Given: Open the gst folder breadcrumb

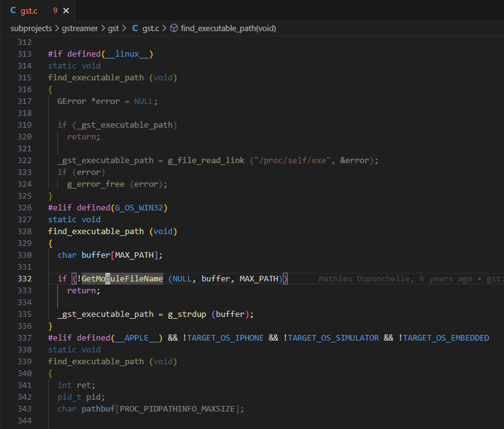Looking at the screenshot, I should 113,28.
